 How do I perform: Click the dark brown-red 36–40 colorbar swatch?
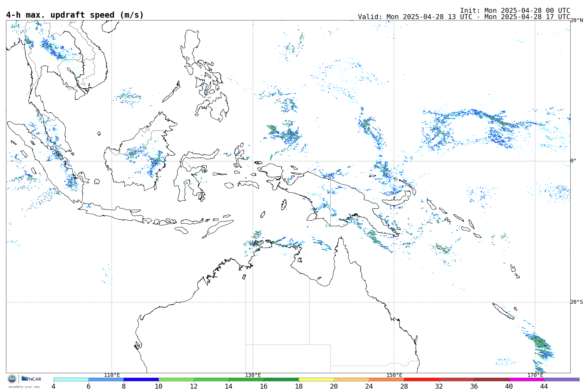492,379
